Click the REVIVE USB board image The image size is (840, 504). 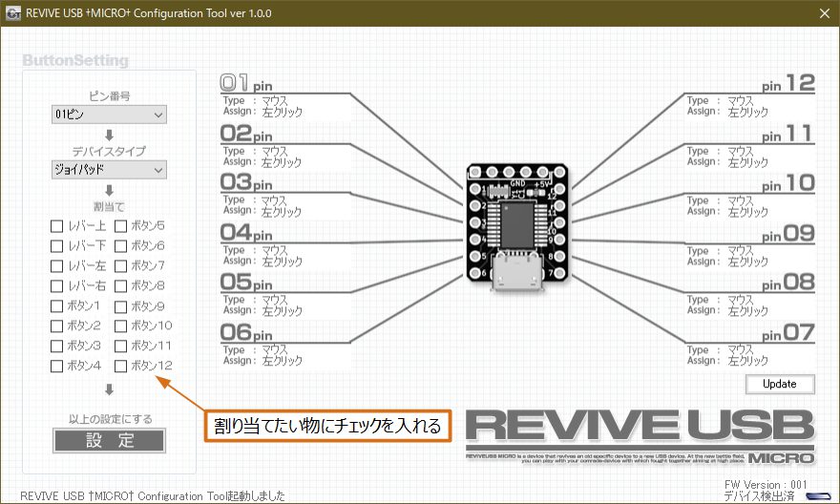(517, 227)
